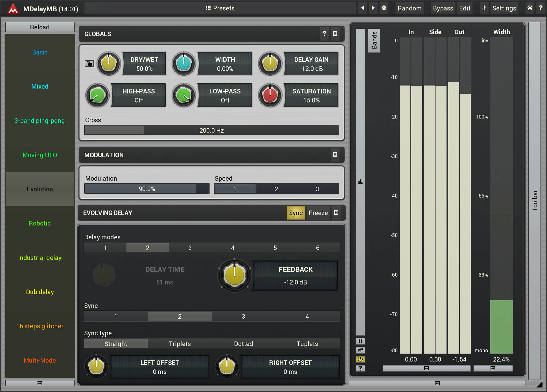Open the meters help question icon
Viewport: 547px width, 392px height.
click(360, 368)
